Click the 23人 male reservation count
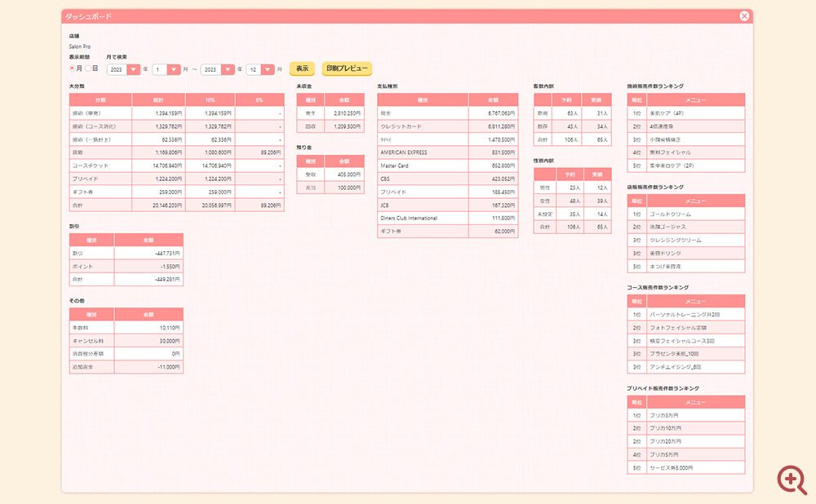The image size is (816, 504). tap(574, 188)
